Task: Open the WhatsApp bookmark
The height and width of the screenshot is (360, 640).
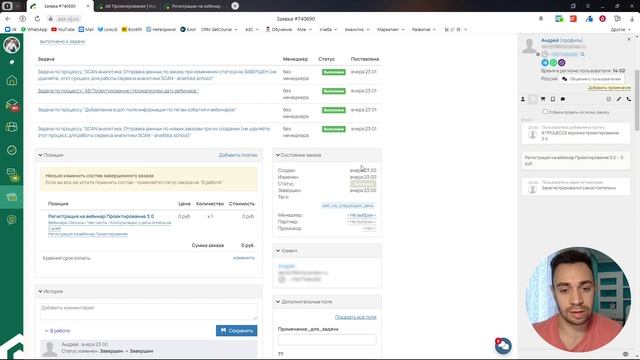Action: coord(34,29)
